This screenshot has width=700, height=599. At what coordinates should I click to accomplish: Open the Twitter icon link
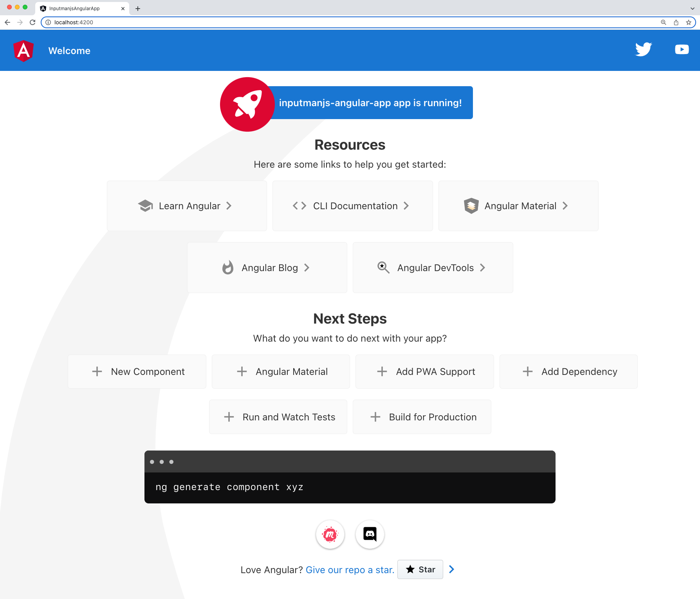(x=643, y=49)
